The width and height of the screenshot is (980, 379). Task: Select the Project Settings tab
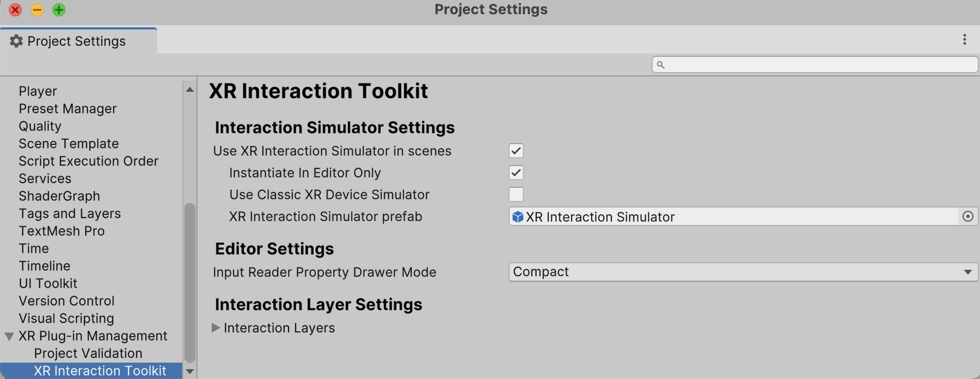click(x=76, y=41)
